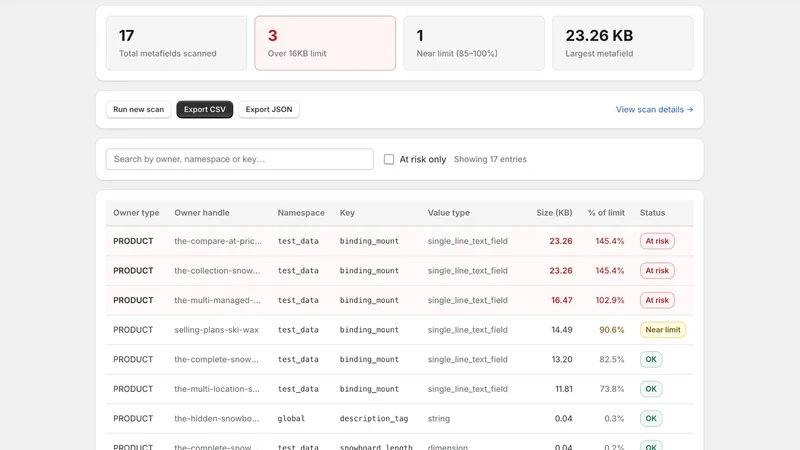Click the At risk badge for the-multi-managed-...
Image resolution: width=800 pixels, height=450 pixels.
tap(657, 300)
